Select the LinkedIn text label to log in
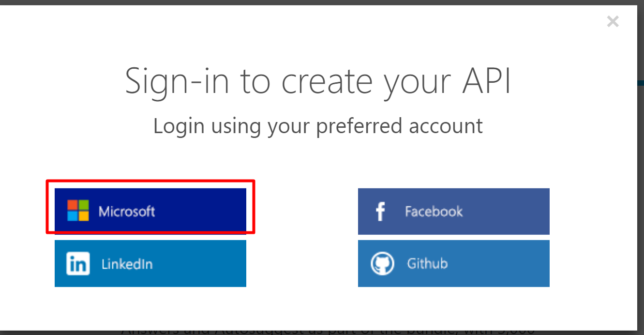Screen dimensions: 644x335 click(127, 264)
